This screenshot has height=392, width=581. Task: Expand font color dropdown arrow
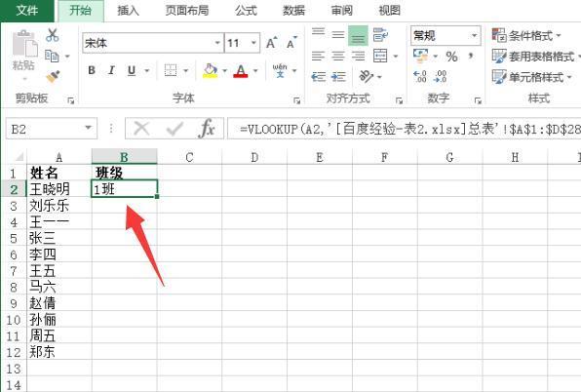pyautogui.click(x=255, y=70)
